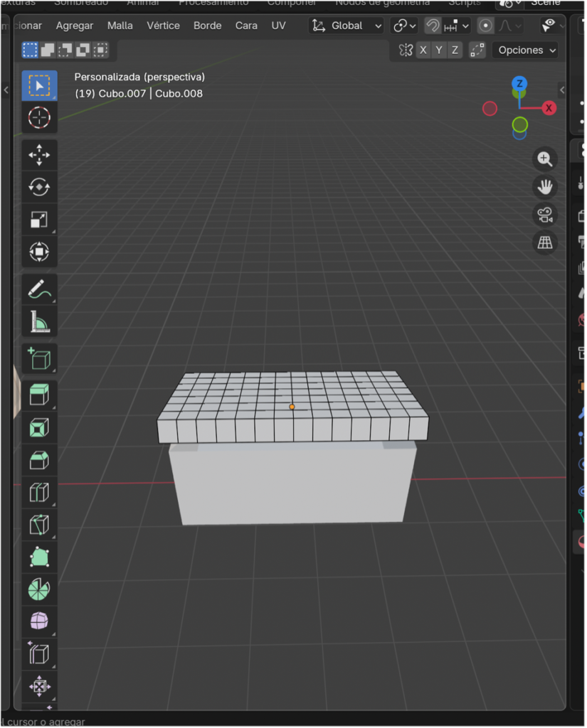Open the Global transform orientation dropdown

point(347,26)
